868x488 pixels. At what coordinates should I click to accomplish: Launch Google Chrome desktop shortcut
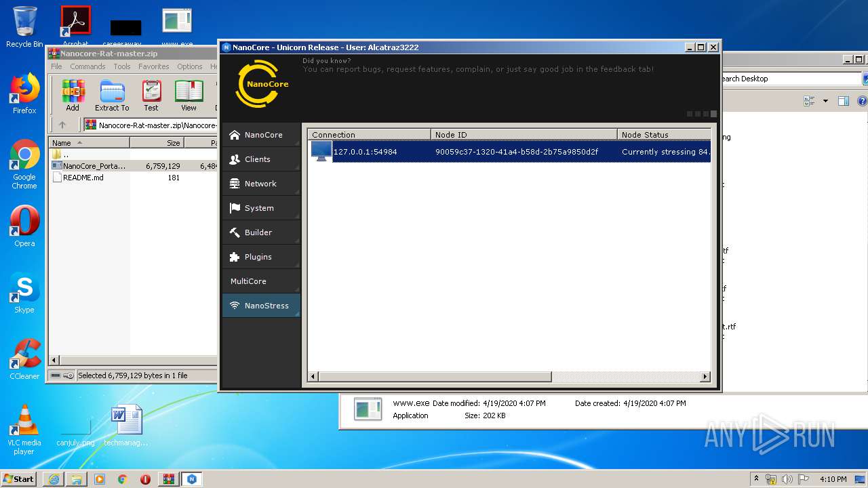tap(24, 164)
